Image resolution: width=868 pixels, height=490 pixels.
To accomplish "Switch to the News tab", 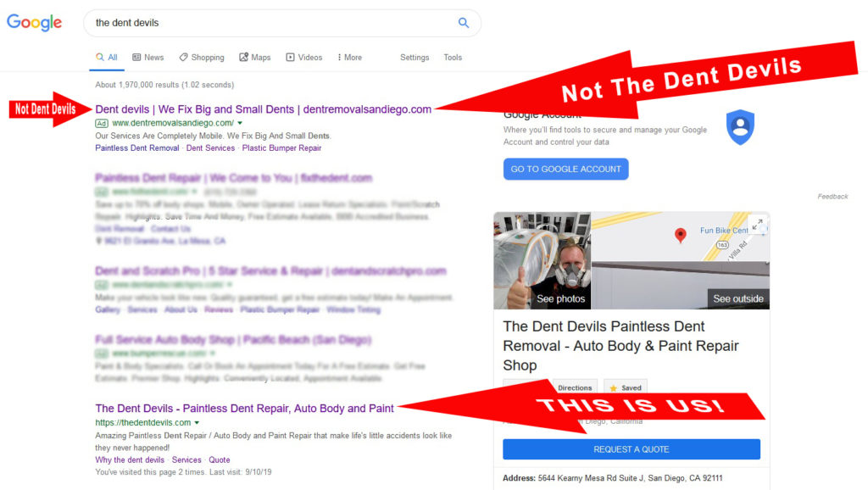I will point(147,58).
